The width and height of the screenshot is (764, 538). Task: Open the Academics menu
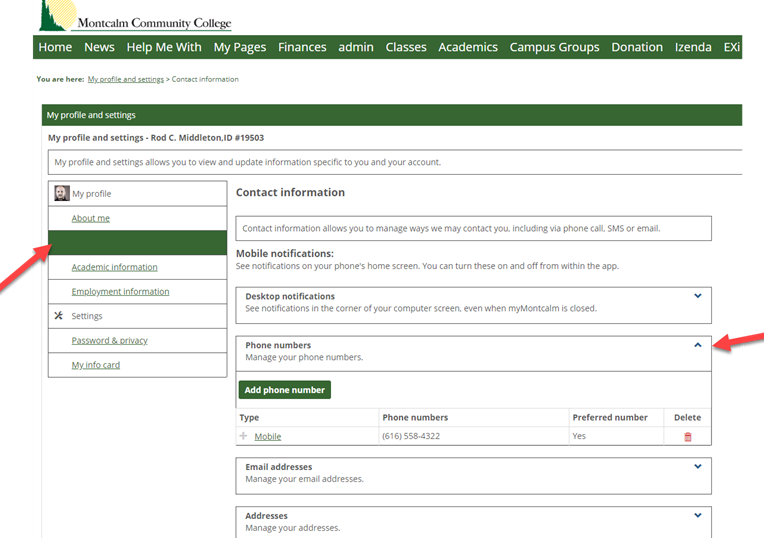[x=468, y=47]
